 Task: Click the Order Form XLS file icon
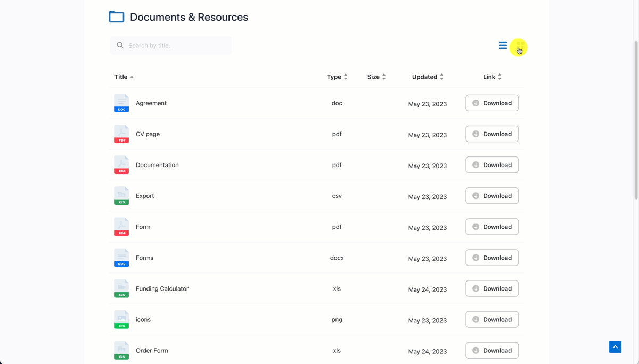(x=121, y=350)
